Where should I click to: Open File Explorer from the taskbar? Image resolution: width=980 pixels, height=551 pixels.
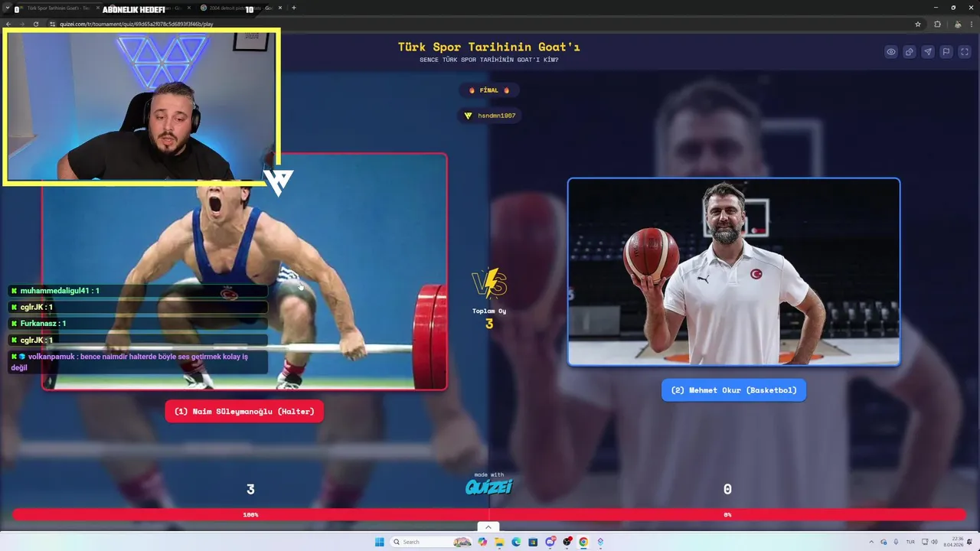[x=499, y=542]
